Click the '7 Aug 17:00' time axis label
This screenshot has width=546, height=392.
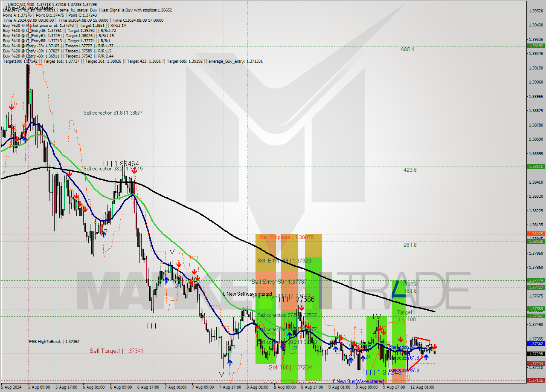point(230,387)
